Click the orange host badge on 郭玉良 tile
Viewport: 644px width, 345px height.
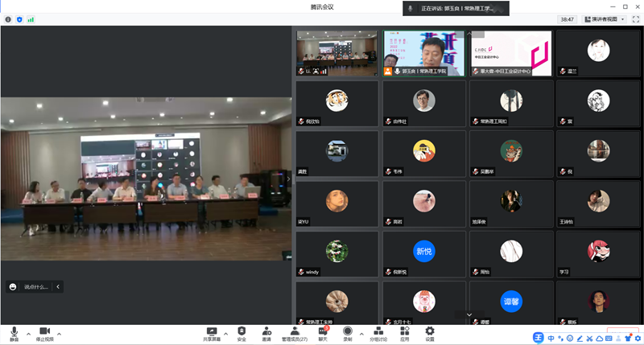[388, 72]
